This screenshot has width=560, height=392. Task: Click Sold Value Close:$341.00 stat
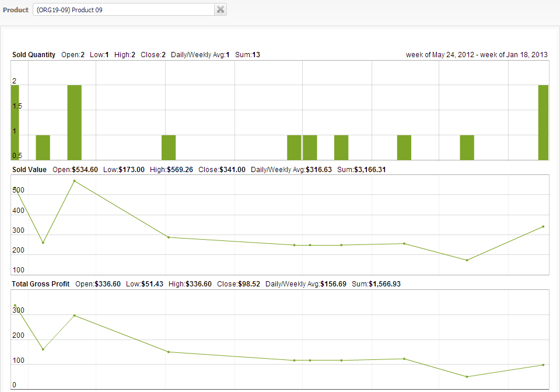(x=222, y=170)
